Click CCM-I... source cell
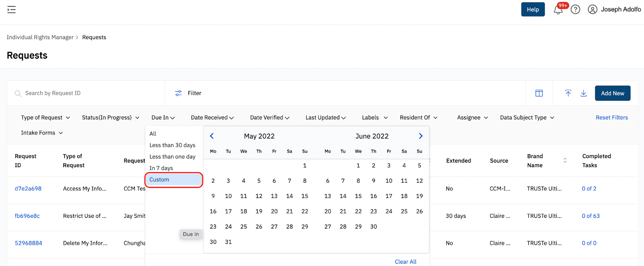The height and width of the screenshot is (266, 644). [x=500, y=189]
